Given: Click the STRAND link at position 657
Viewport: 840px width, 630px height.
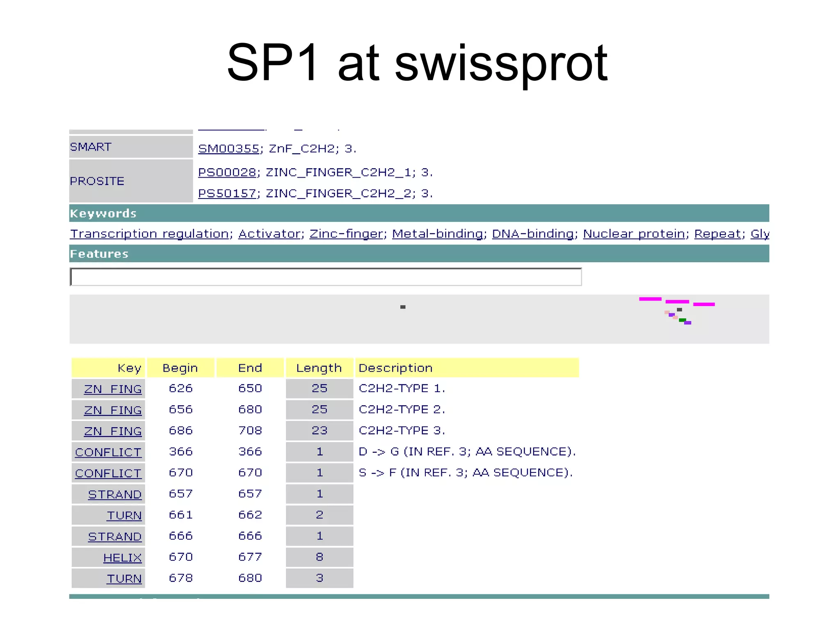Looking at the screenshot, I should coord(115,494).
